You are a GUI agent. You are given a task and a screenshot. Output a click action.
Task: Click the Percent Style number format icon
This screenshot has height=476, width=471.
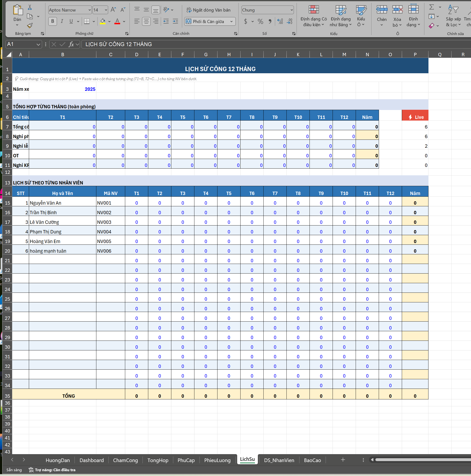click(x=260, y=21)
